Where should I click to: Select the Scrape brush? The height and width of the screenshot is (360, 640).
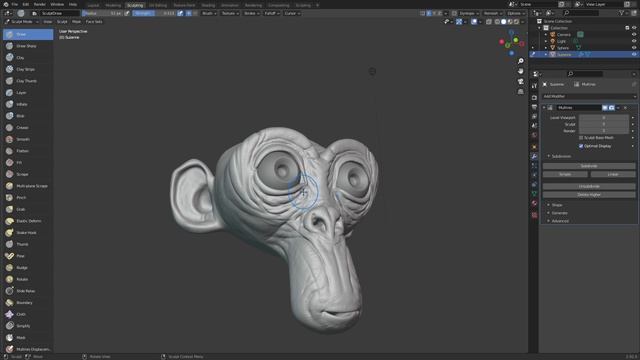[28, 174]
